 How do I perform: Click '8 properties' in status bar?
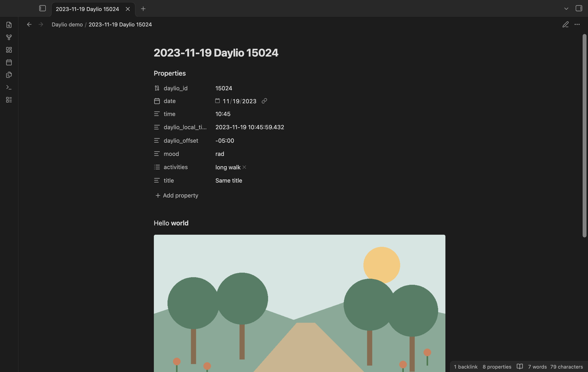[x=497, y=367]
